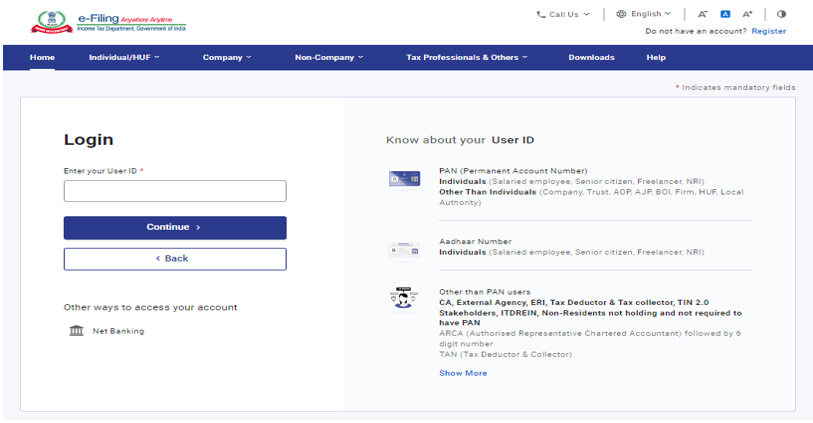Viewport: 813px width, 423px height.
Task: Open the Help menu item
Action: [x=656, y=58]
